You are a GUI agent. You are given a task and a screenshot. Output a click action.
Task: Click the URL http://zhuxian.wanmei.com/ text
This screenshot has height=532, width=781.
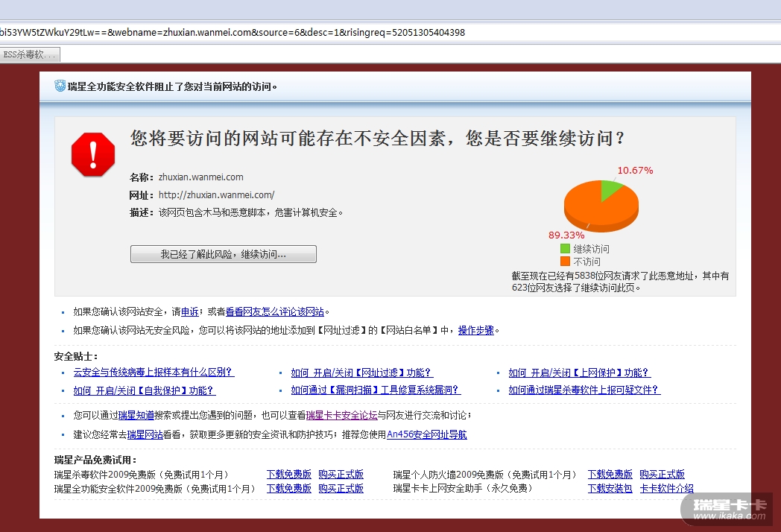click(217, 195)
